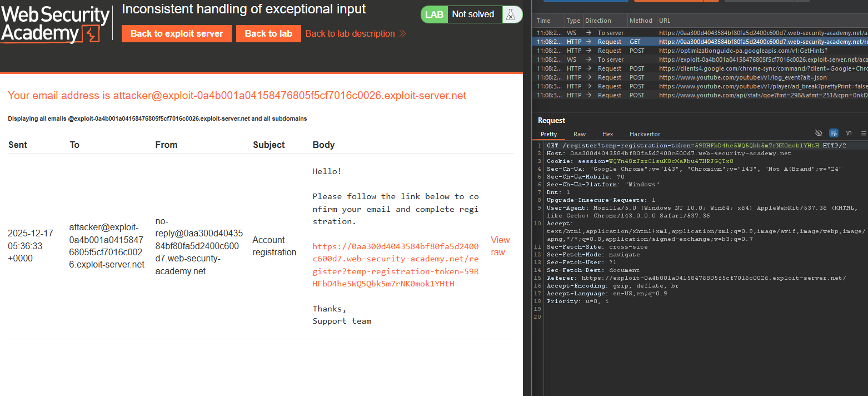Viewport: 868px width, 396px height.
Task: Click the 'Displaying all emails' notice text
Action: (157, 118)
